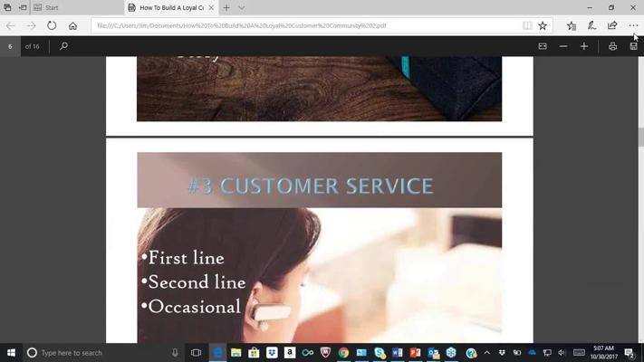Refresh the current page
This screenshot has width=644, height=362.
pos(52,25)
